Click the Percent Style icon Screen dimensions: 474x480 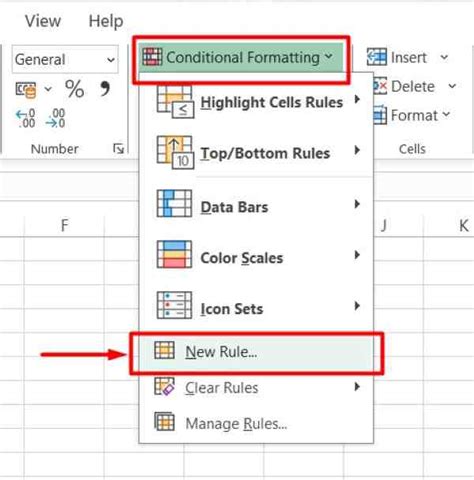pyautogui.click(x=74, y=89)
